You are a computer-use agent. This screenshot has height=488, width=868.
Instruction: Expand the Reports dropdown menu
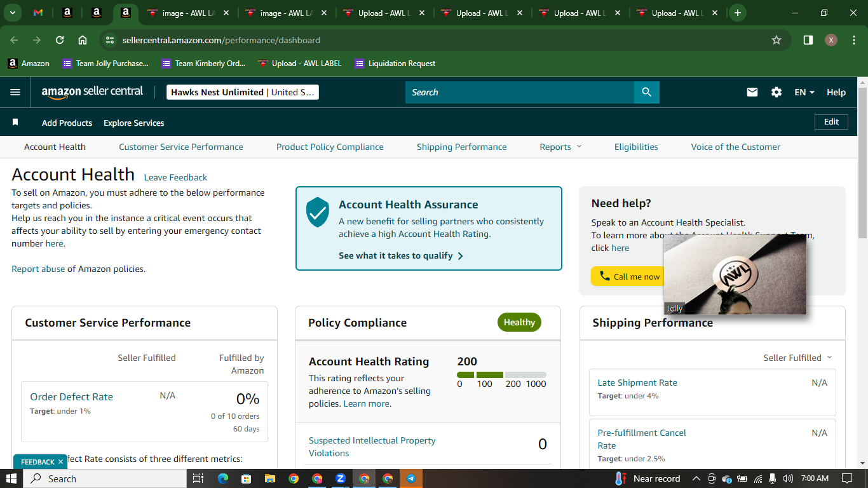click(560, 147)
